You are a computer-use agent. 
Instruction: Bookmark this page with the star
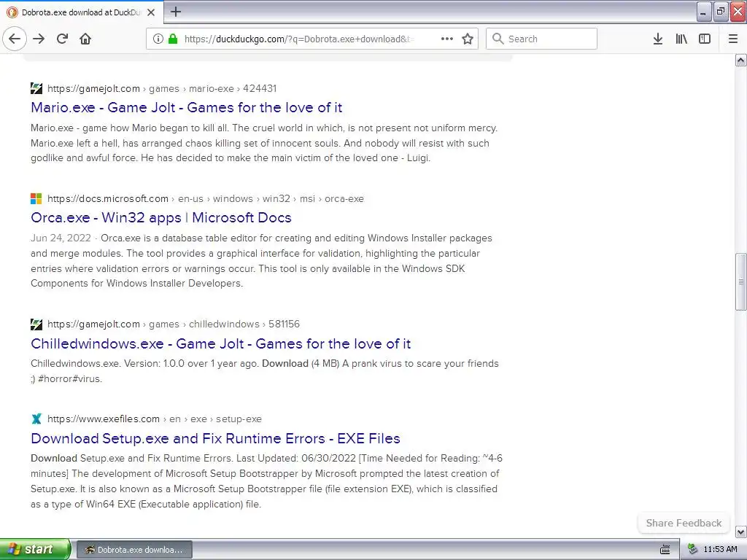point(468,39)
